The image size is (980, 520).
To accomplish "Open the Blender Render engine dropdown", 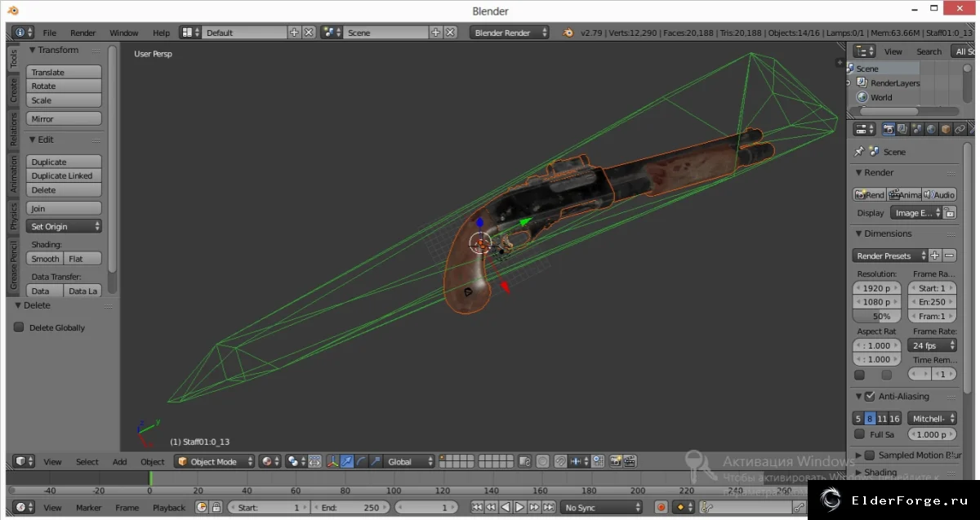I will (x=511, y=33).
